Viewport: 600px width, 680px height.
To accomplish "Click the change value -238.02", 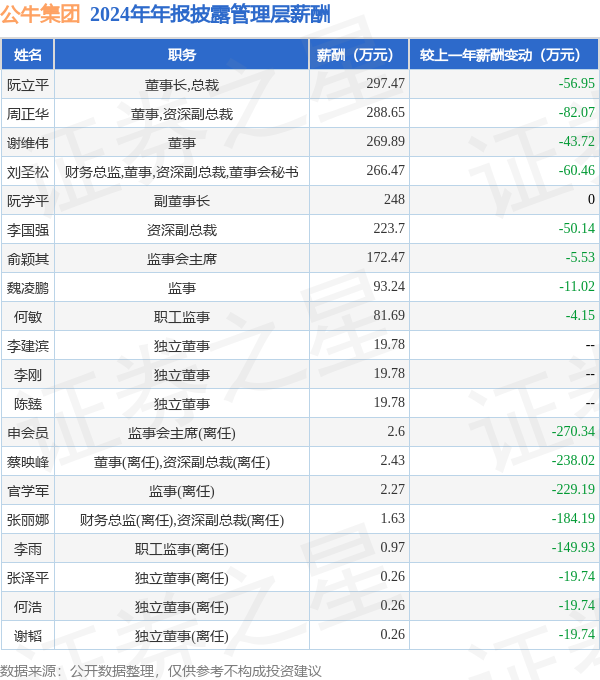I will [x=573, y=461].
